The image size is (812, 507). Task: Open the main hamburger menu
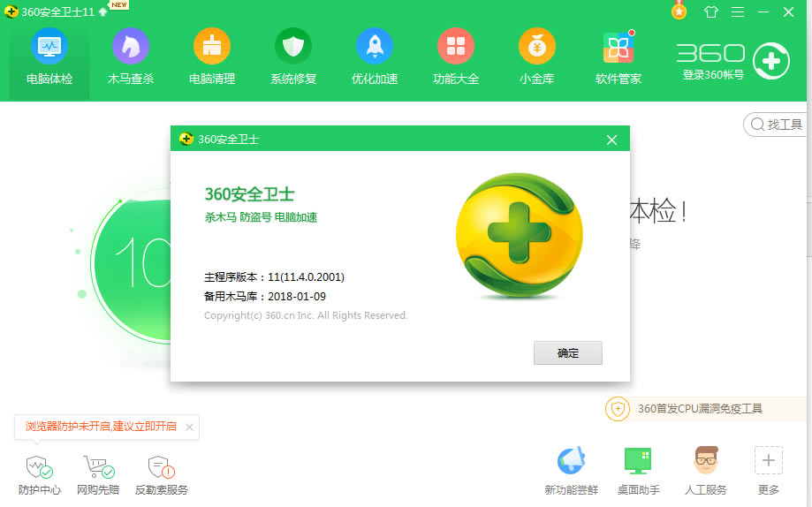pyautogui.click(x=738, y=11)
